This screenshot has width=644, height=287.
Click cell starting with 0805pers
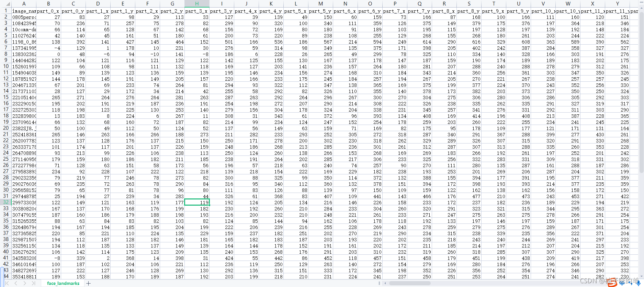coord(24,17)
